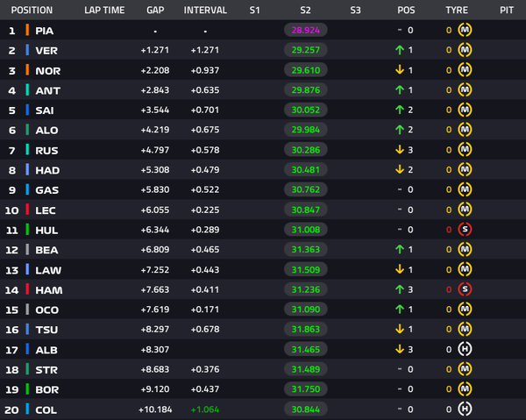Viewport: 526px width, 420px height.
Task: Click ANT's medium tyre icon
Action: pos(465,90)
